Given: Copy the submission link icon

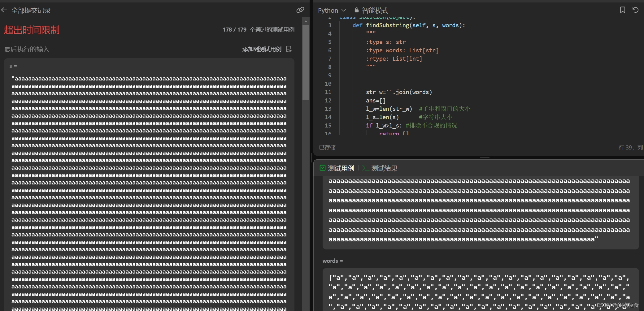Looking at the screenshot, I should point(300,10).
